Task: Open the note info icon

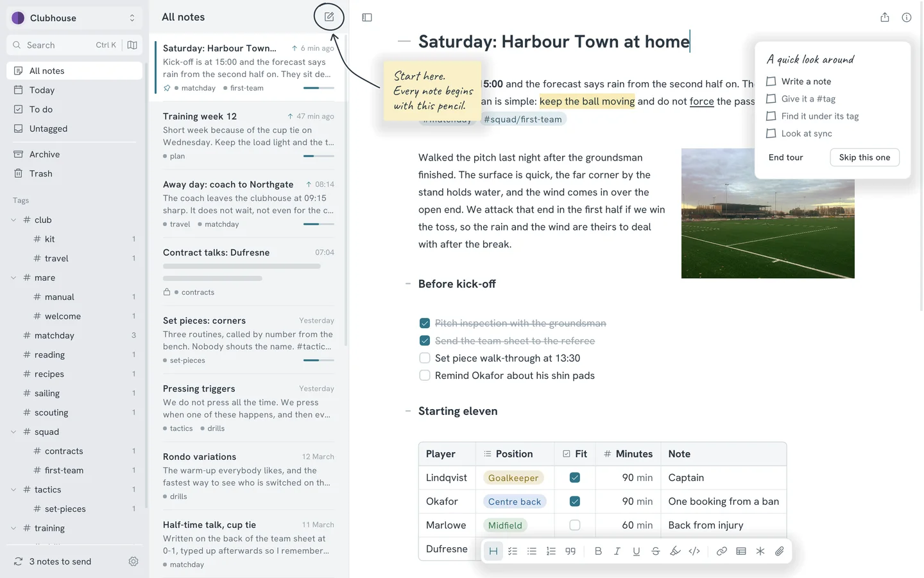Action: tap(907, 17)
